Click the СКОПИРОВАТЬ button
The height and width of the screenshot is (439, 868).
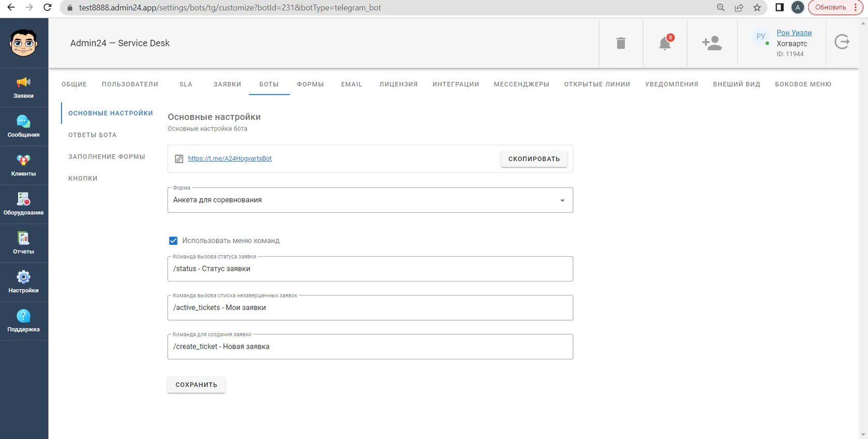(x=534, y=159)
